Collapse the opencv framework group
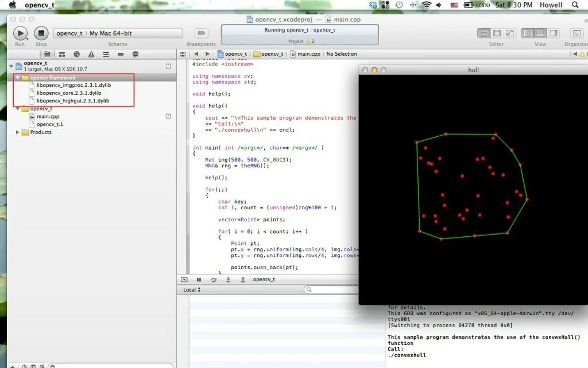This screenshot has width=588, height=368. pos(18,78)
